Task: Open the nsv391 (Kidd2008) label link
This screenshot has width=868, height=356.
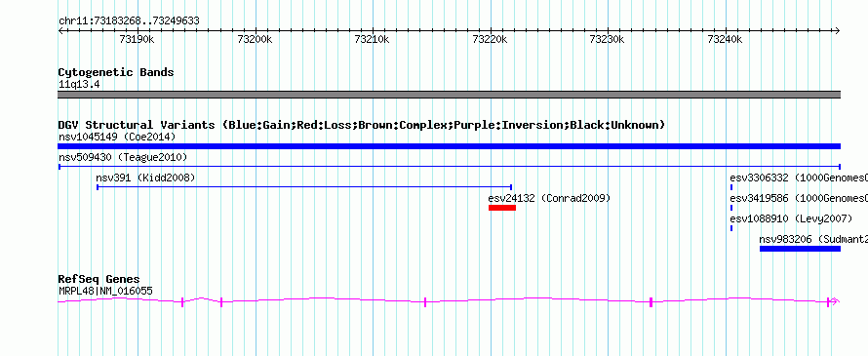Action: coord(145,178)
